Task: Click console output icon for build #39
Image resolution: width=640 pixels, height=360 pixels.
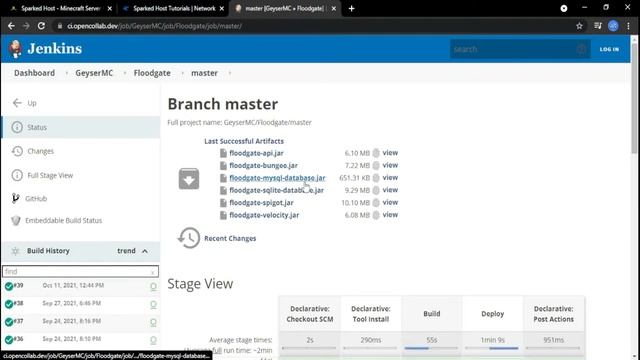Action: 153,287
